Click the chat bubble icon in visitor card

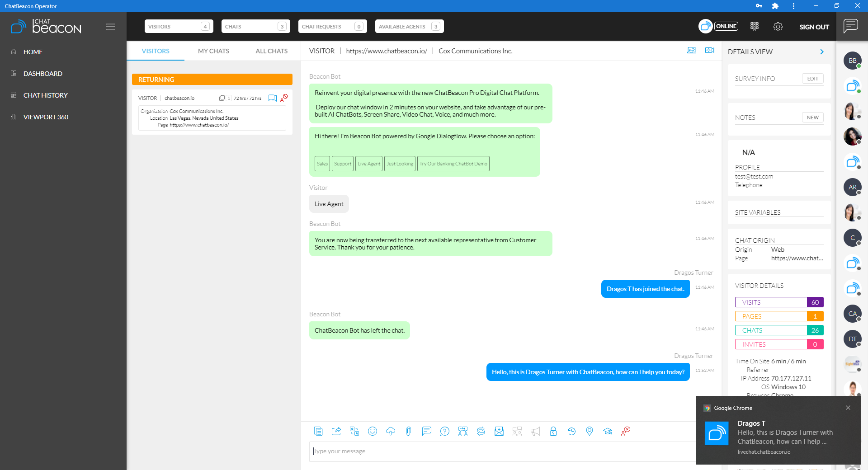(x=273, y=98)
